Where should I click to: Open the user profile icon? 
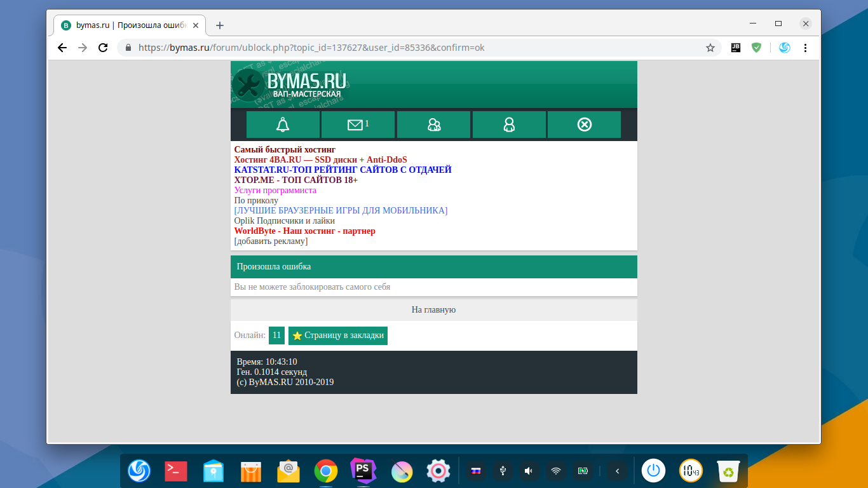[x=509, y=125]
